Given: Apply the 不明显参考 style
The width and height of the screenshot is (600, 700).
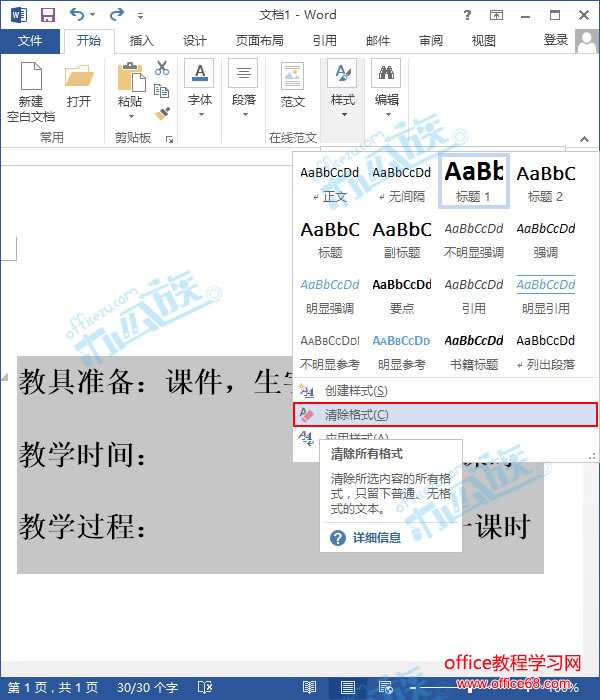Looking at the screenshot, I should coord(329,352).
